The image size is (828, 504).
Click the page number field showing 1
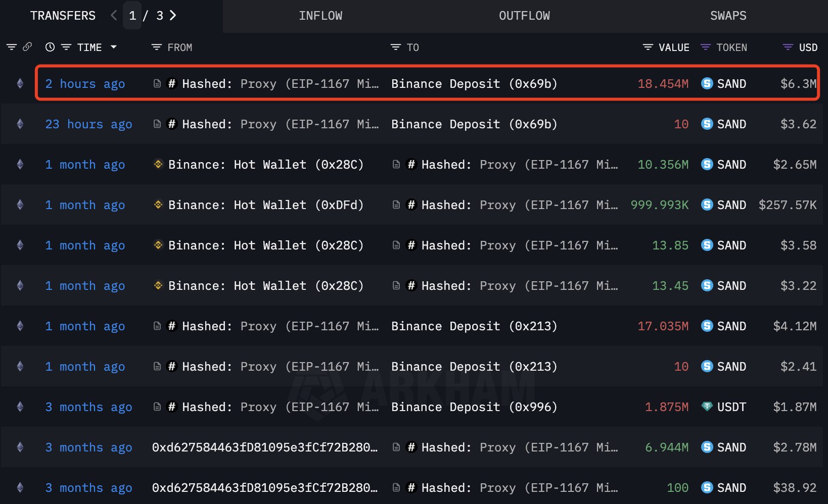(132, 16)
